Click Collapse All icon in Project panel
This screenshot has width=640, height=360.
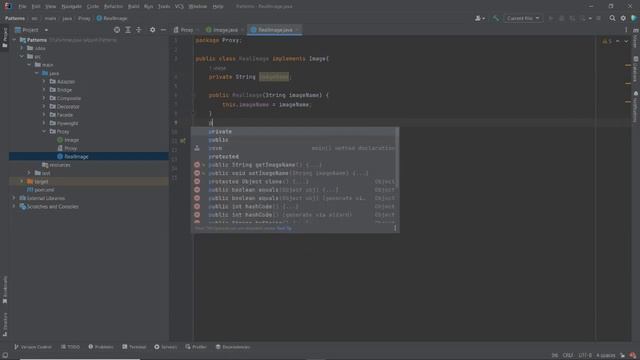tap(139, 30)
